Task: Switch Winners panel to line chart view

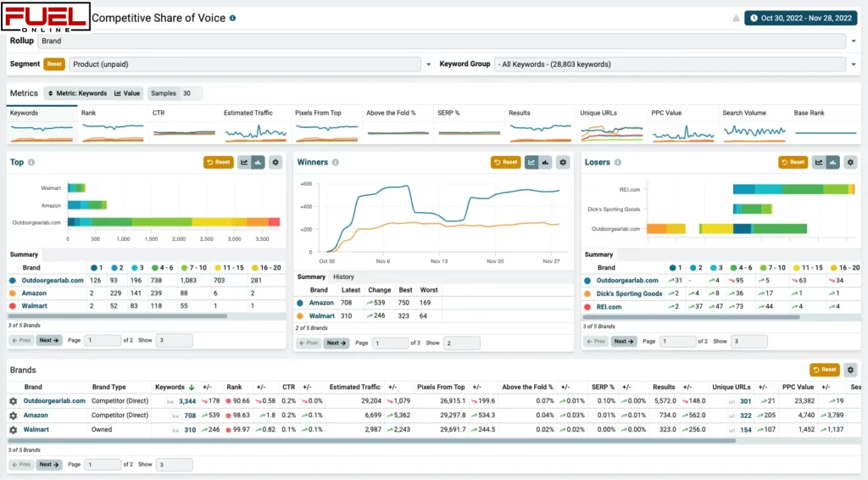Action: tap(531, 162)
